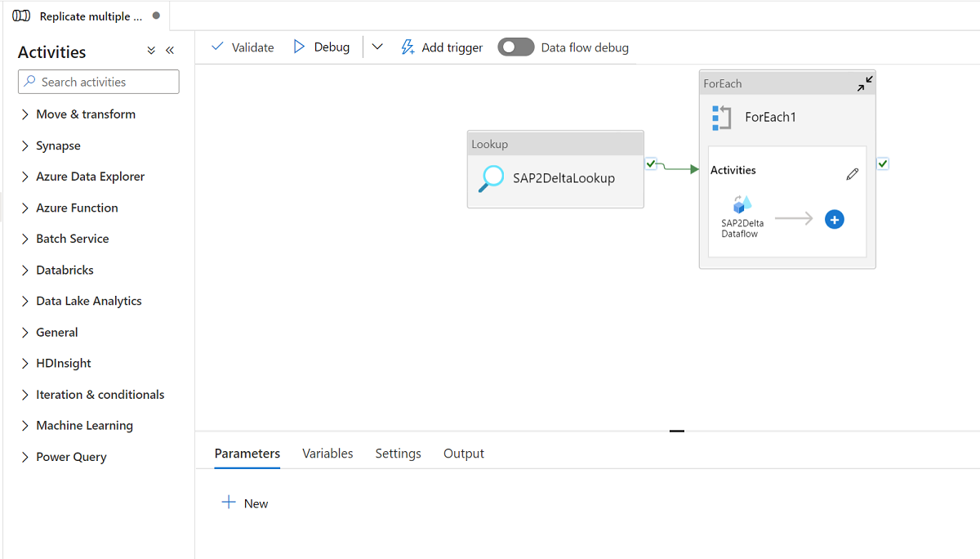The width and height of the screenshot is (980, 559).
Task: Select the SAP2DeltaLookup Lookup activity icon
Action: (490, 178)
